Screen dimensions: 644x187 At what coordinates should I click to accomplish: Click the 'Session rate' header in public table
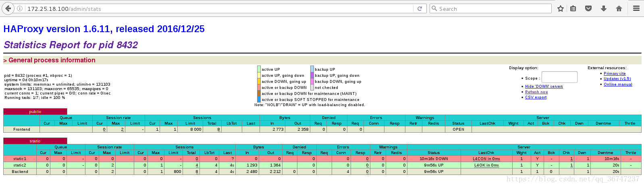[118, 118]
